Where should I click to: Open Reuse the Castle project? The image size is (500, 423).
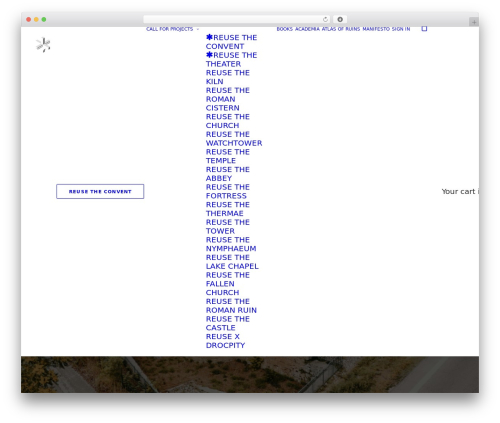point(228,323)
